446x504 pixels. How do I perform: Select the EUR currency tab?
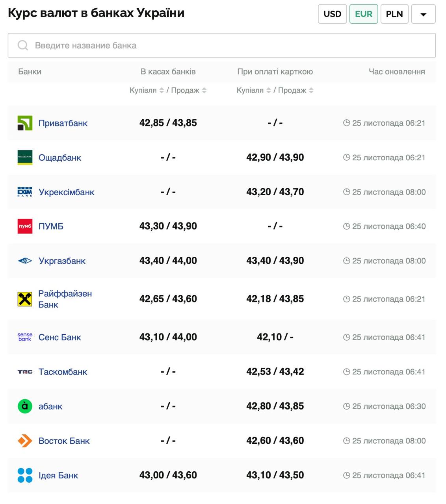click(x=363, y=14)
